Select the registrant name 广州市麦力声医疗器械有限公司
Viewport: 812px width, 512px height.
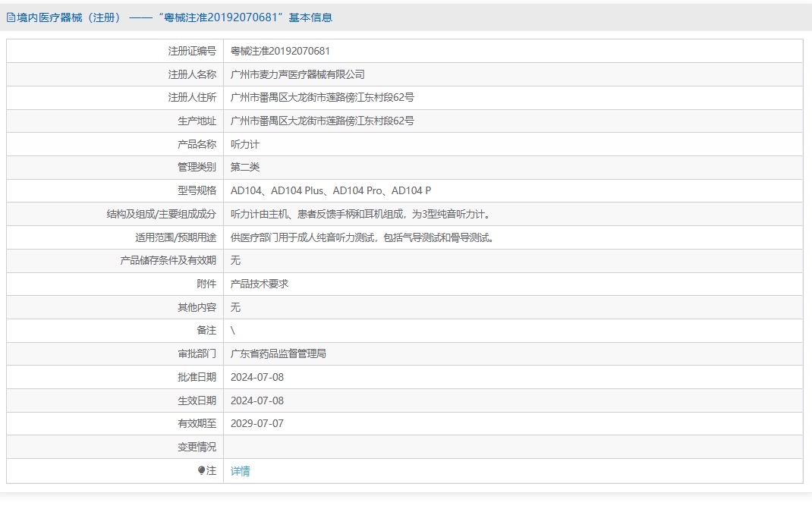297,74
